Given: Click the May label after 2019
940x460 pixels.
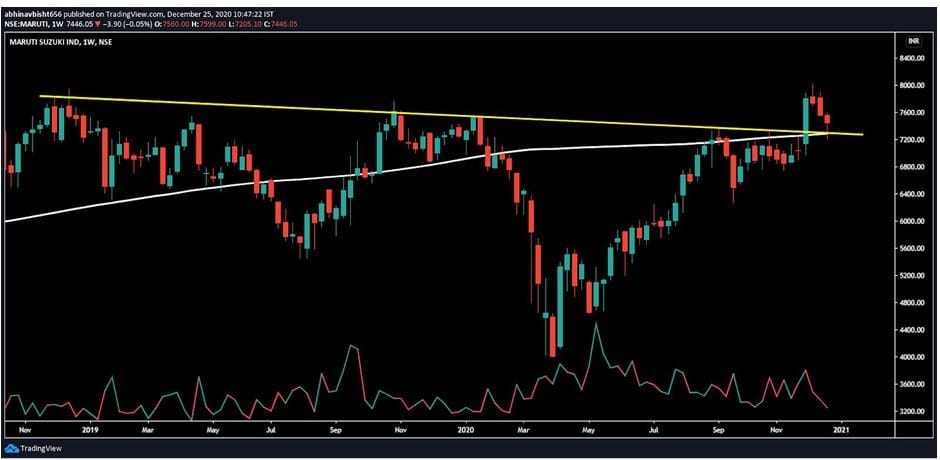Looking at the screenshot, I should [x=214, y=429].
